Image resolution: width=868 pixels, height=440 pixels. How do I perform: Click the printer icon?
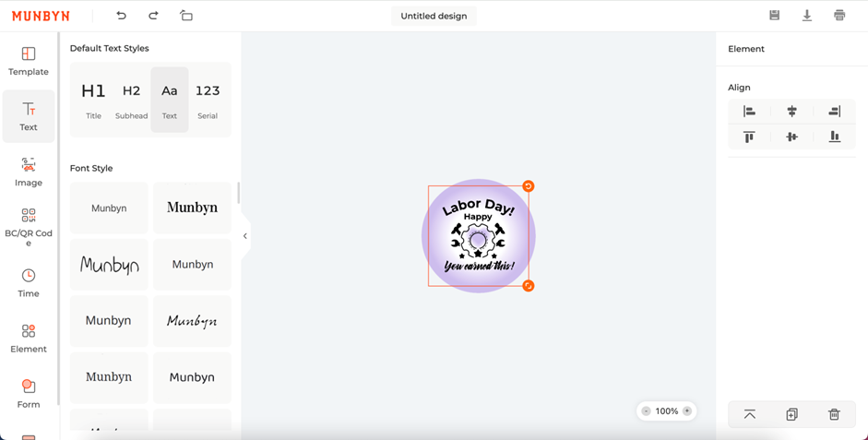coord(839,16)
